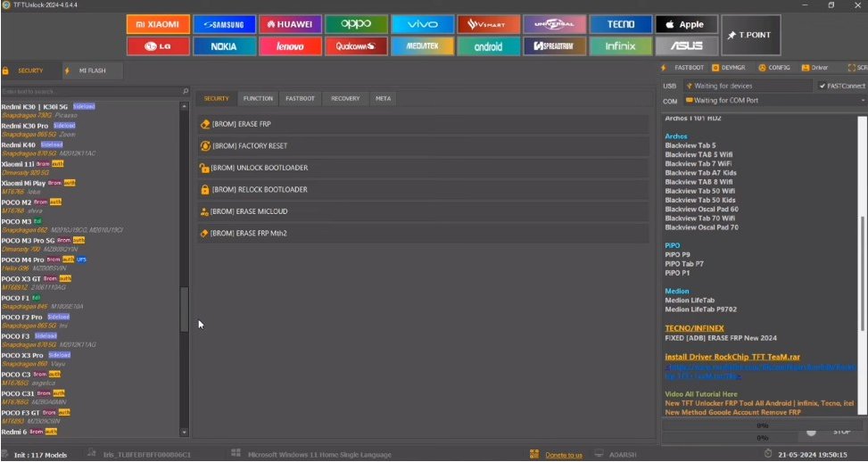
Task: Choose the LG brand tile
Action: coord(158,46)
